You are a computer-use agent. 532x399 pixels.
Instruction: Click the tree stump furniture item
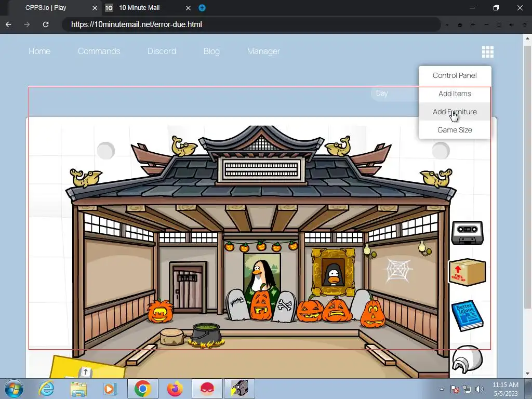(172, 336)
